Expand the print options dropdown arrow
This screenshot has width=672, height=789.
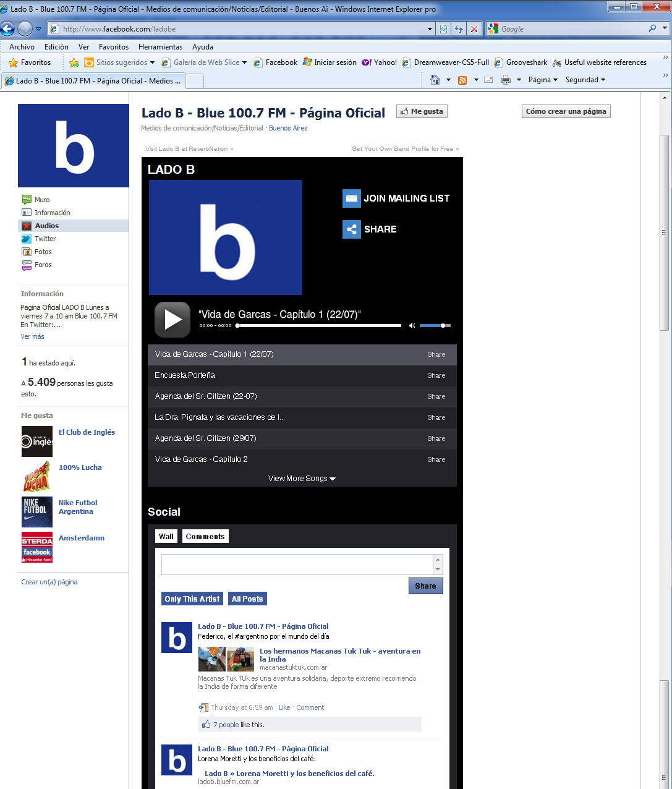[x=519, y=80]
